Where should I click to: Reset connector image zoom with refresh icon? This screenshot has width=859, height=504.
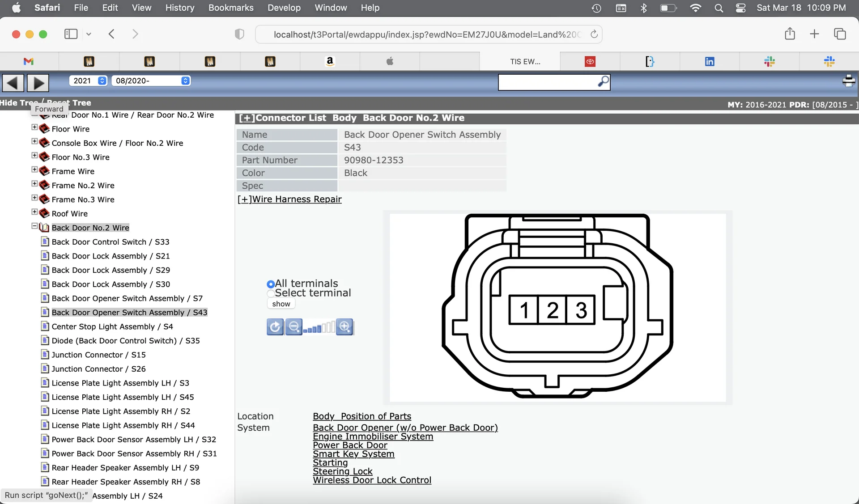click(x=275, y=327)
